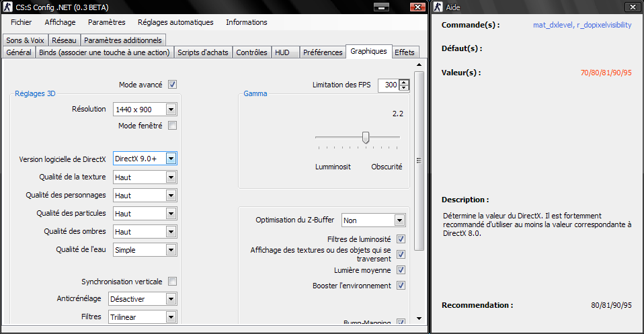Toggle the Mode avancé checkbox

click(172, 85)
